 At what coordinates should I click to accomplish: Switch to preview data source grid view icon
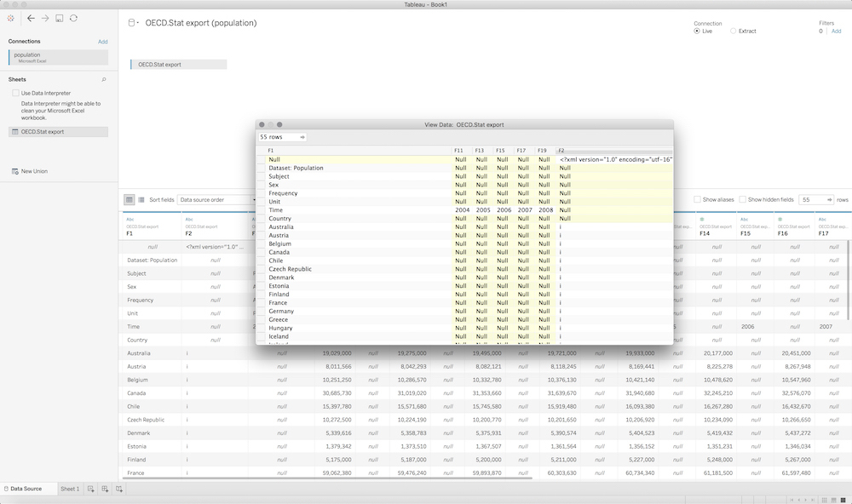(130, 200)
